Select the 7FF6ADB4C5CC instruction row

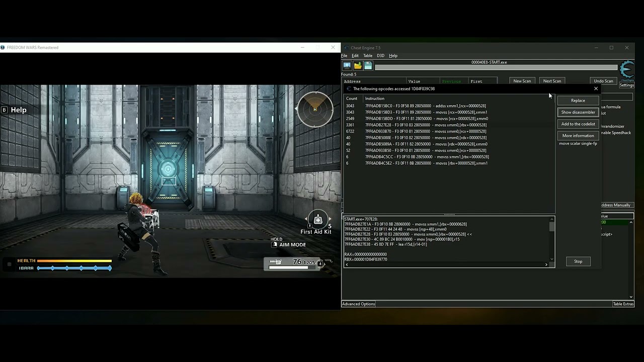[x=449, y=157]
